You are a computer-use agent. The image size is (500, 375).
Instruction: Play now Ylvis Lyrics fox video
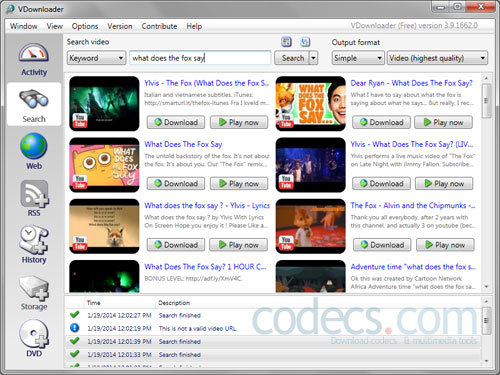point(238,245)
